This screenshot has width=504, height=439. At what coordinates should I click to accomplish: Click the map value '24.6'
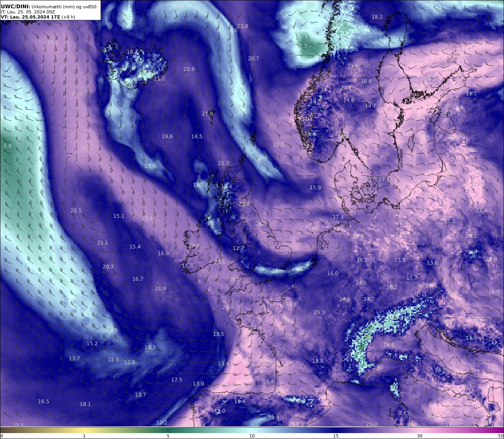(345, 299)
